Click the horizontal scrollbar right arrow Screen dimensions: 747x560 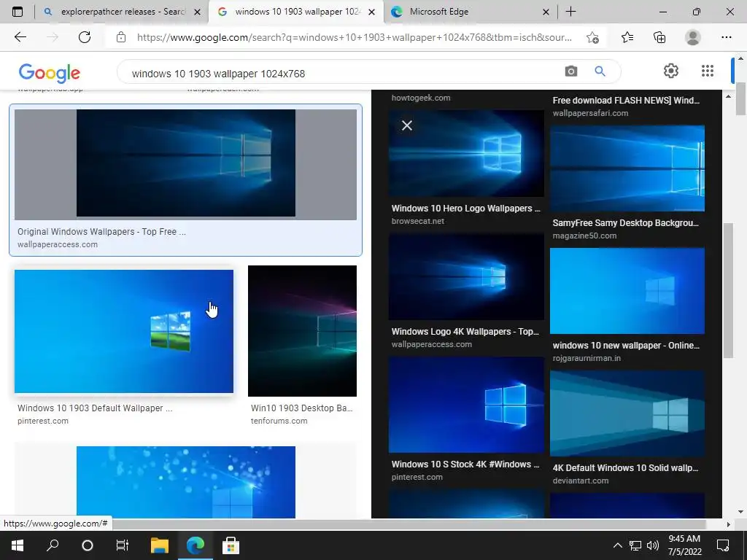coord(728,524)
